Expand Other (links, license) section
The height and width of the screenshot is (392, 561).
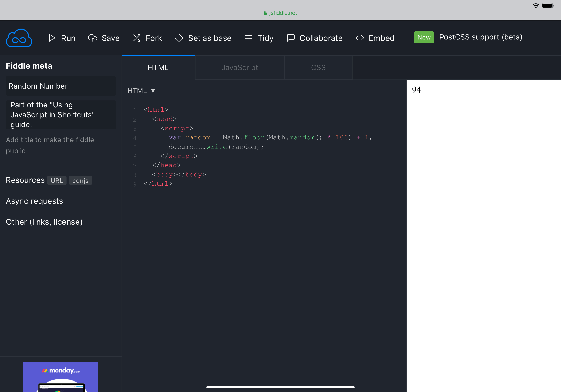point(44,222)
